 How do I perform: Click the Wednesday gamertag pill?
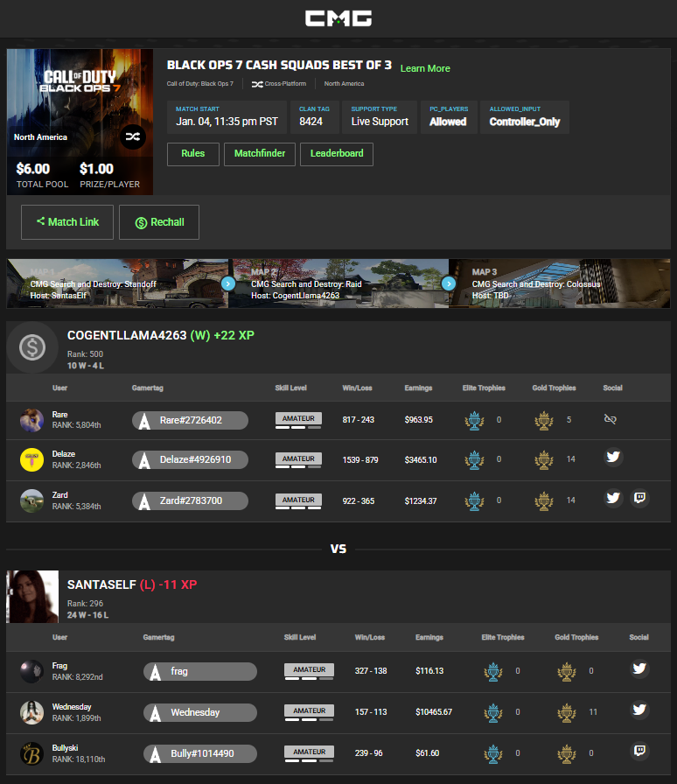(x=200, y=712)
